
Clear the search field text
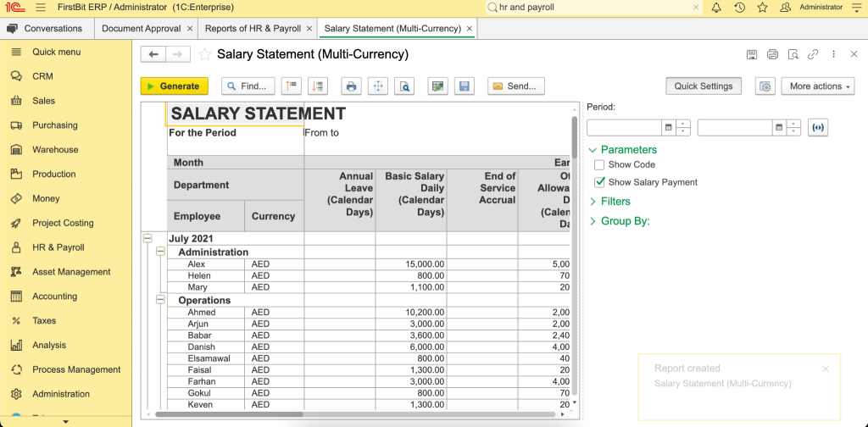(x=697, y=8)
